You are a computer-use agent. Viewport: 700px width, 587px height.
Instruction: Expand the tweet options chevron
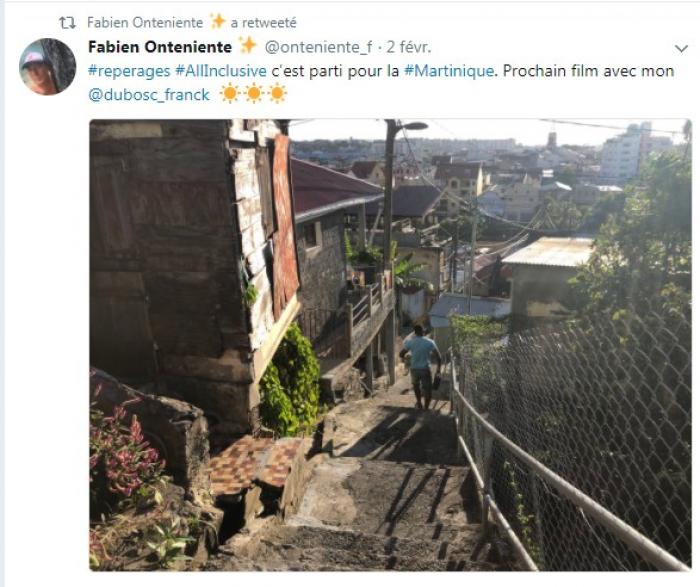click(681, 48)
